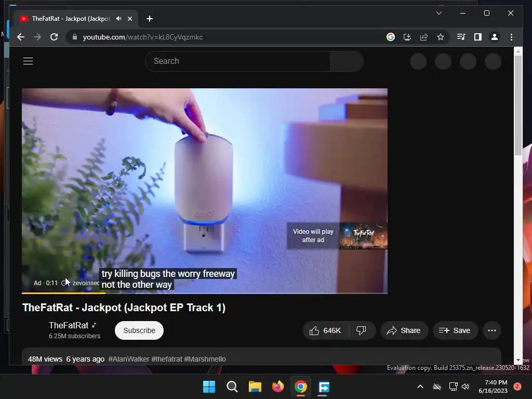The width and height of the screenshot is (532, 399).
Task: Click the scrollbar up arrow
Action: tap(518, 51)
